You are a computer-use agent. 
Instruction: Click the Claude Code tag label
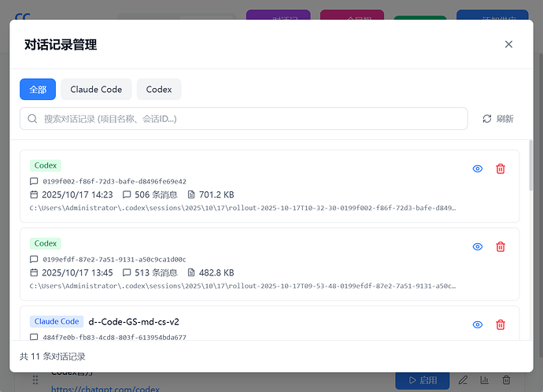click(x=57, y=321)
